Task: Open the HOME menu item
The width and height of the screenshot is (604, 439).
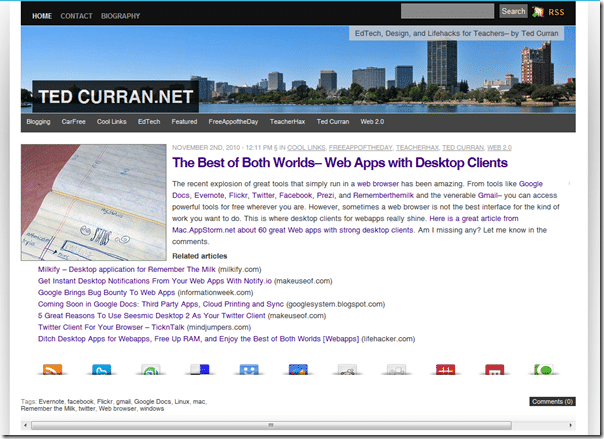Action: point(42,16)
